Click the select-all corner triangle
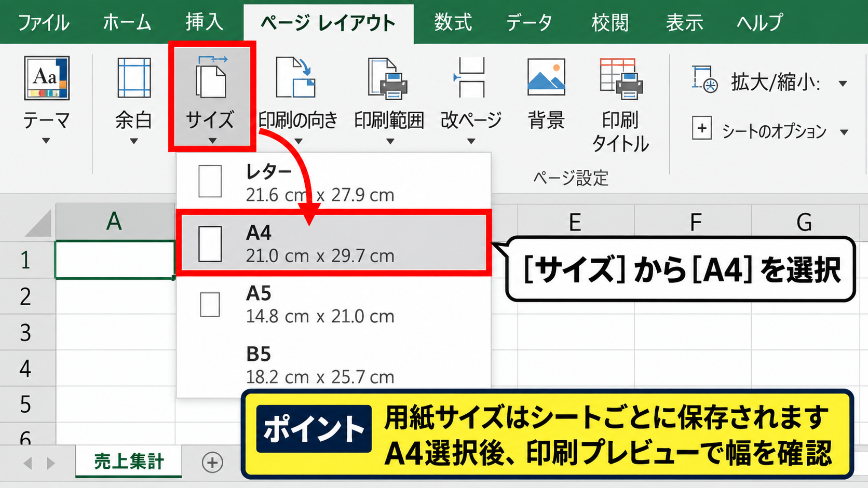 tap(38, 223)
